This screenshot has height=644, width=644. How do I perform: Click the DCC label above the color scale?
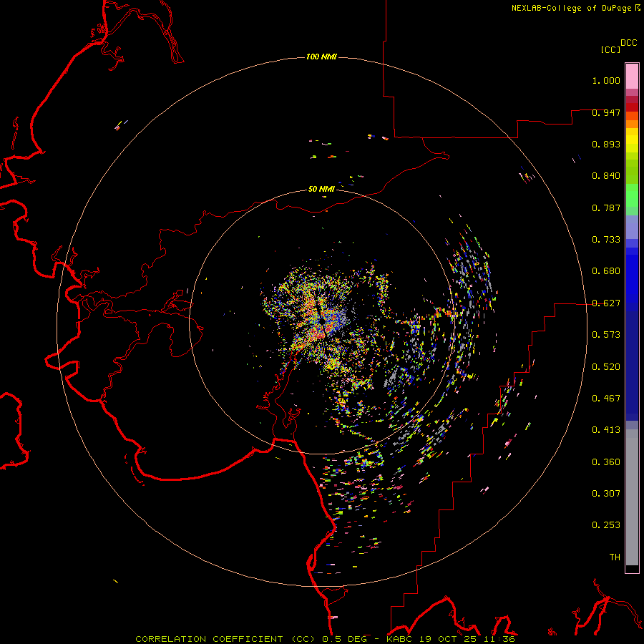[x=629, y=43]
